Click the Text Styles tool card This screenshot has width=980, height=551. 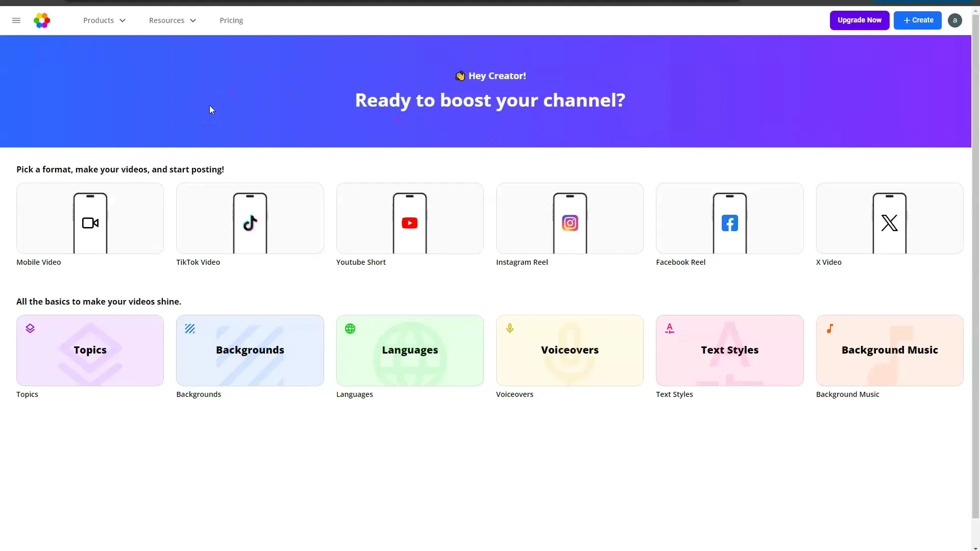[729, 350]
